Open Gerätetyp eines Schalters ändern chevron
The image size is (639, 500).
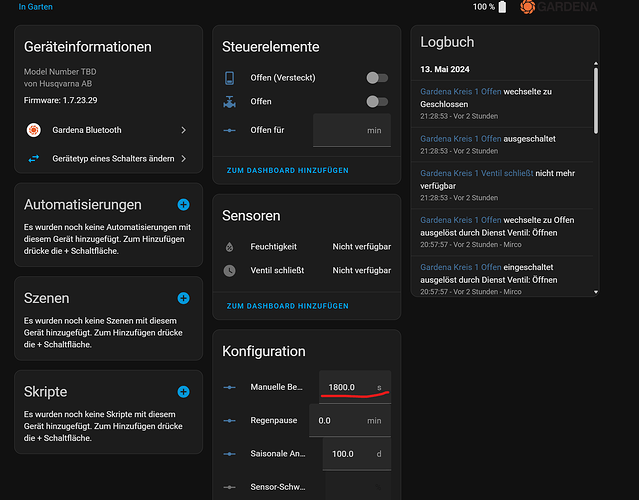pyautogui.click(x=183, y=158)
